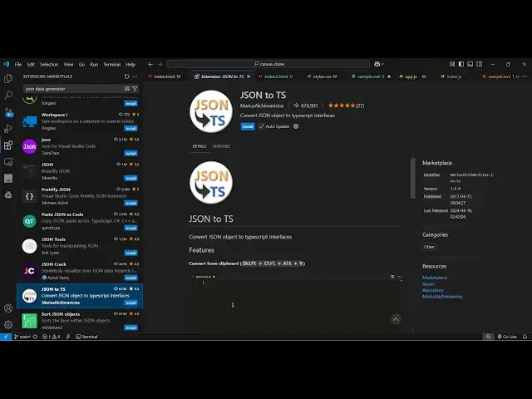Install the json extension by ZainChen
The width and height of the screenshot is (532, 399).
coord(131,153)
